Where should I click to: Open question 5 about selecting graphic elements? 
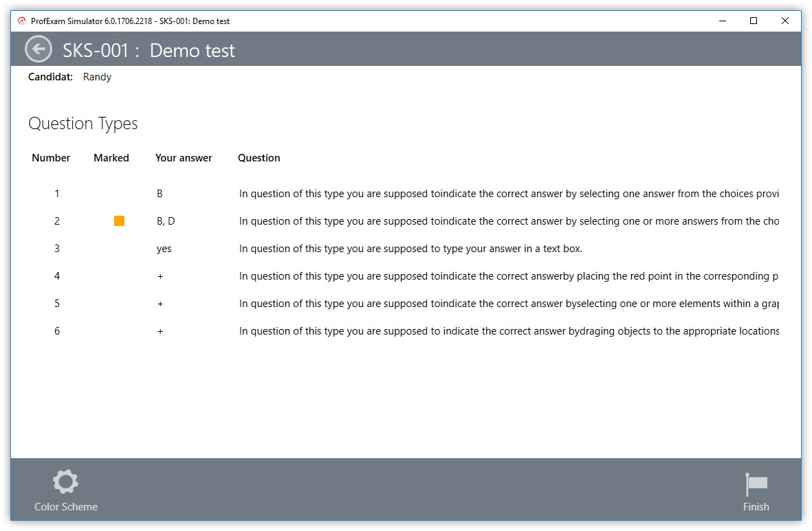(508, 304)
